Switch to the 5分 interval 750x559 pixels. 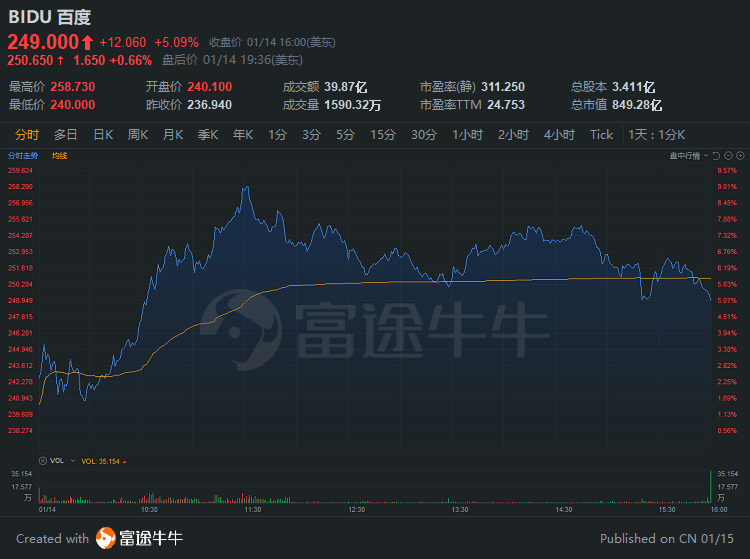345,135
